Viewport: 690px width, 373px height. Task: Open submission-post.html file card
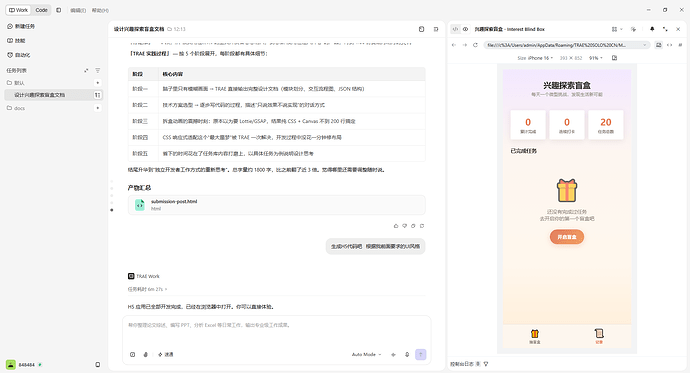(x=276, y=205)
